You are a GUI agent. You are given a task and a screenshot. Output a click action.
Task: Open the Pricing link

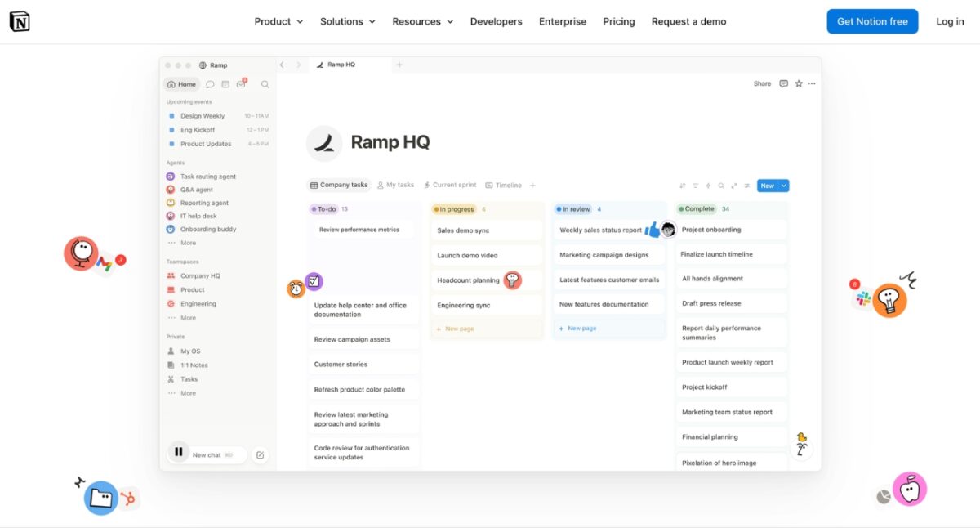click(x=619, y=21)
